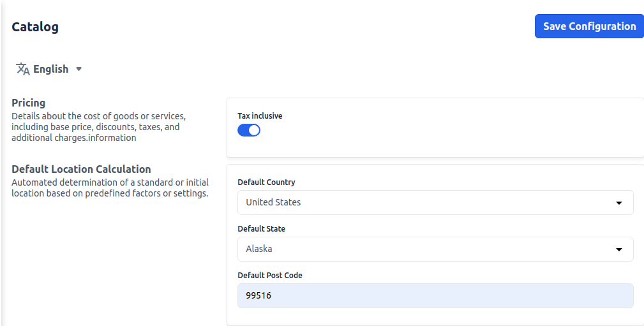The height and width of the screenshot is (326, 644).
Task: Click the Catalog page heading
Action: 35,27
